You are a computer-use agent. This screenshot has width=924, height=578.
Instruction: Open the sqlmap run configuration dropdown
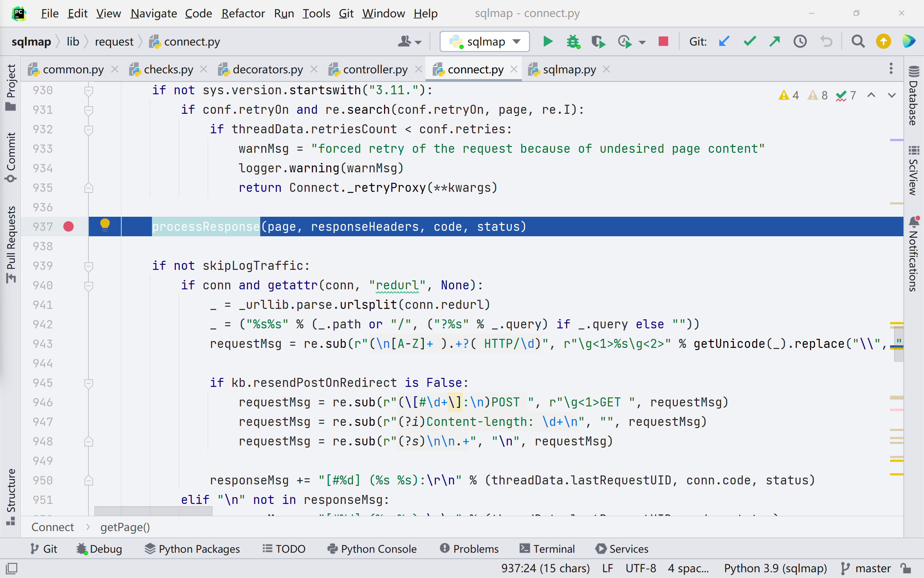click(x=484, y=41)
